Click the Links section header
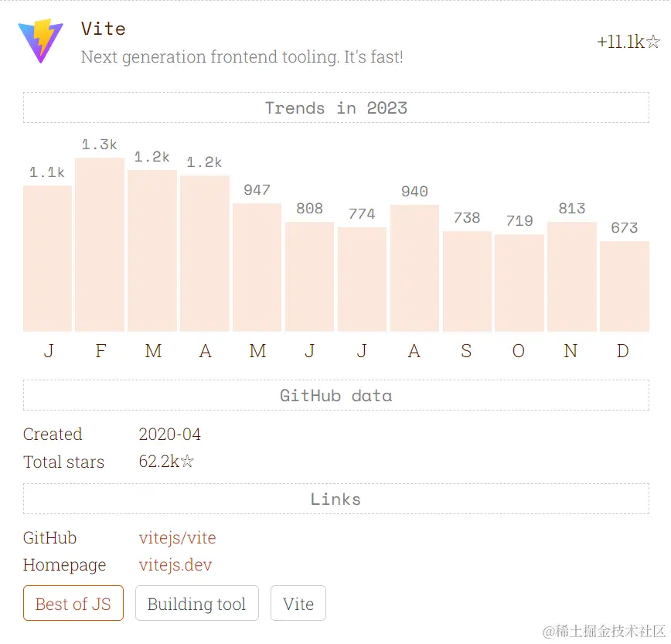Viewport: 671px width, 644px height. [336, 499]
